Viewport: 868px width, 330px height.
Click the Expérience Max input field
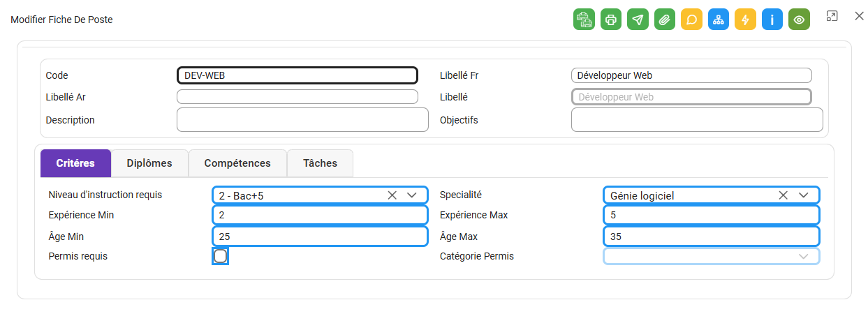(712, 216)
